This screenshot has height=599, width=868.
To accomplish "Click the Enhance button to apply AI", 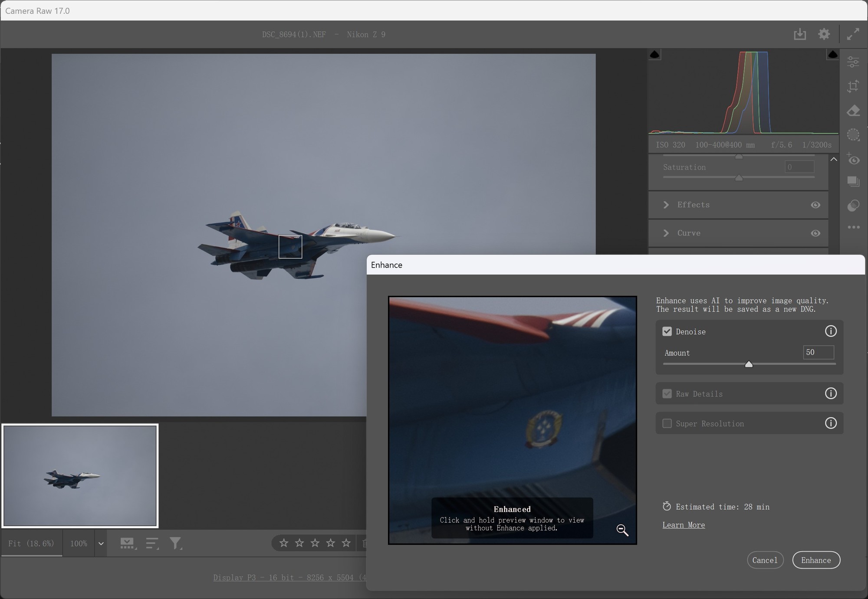I will tap(816, 560).
